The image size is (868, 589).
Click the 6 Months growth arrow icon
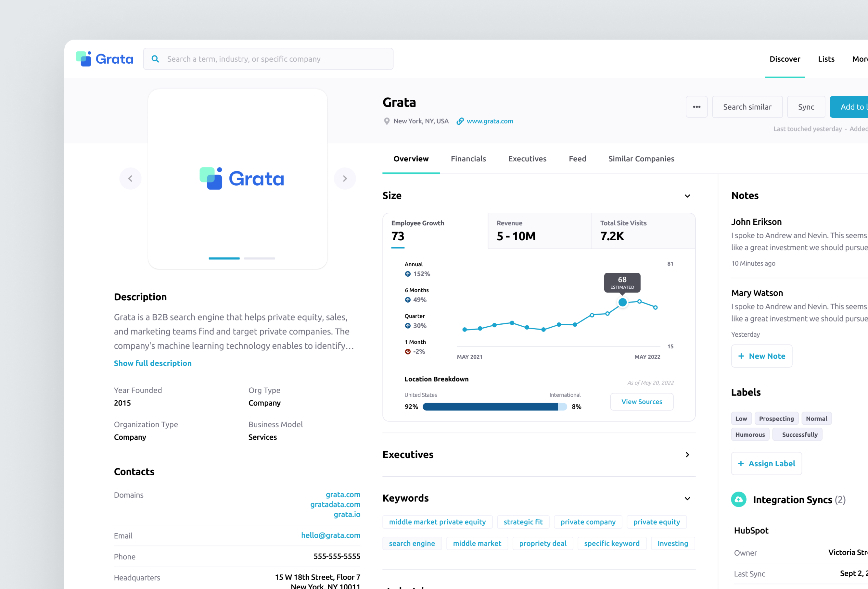(x=407, y=300)
